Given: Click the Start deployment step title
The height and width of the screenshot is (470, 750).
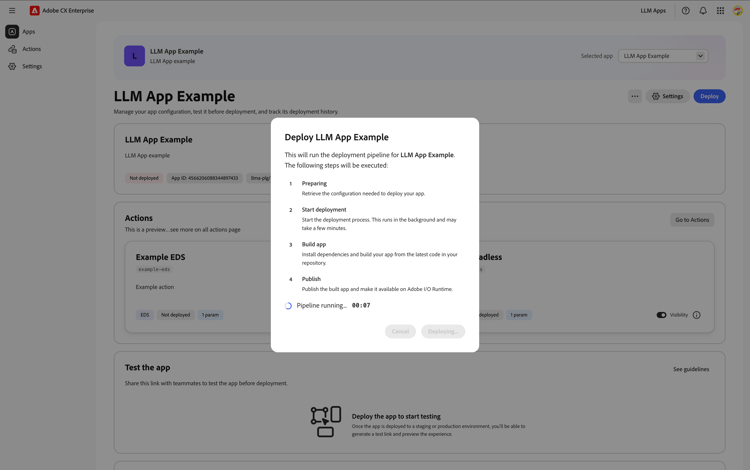Looking at the screenshot, I should click(x=324, y=209).
